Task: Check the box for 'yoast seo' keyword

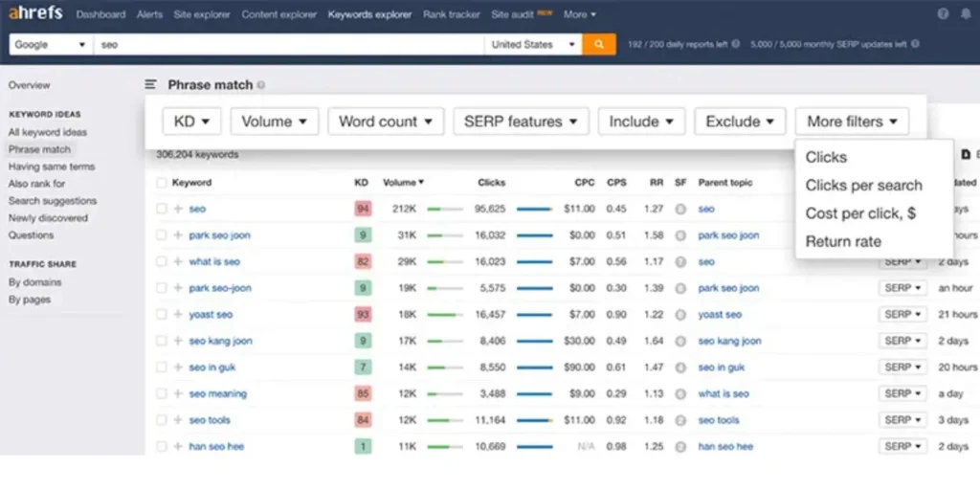Action: (162, 314)
